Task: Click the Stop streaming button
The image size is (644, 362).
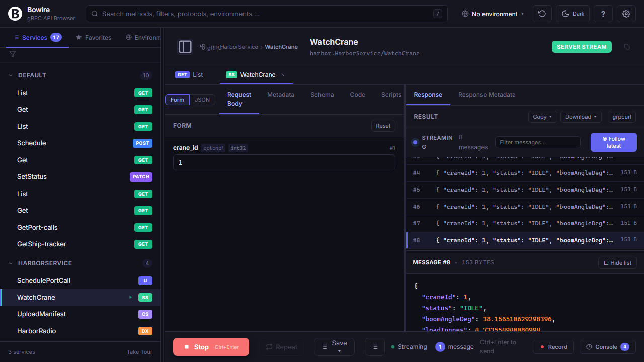Action: (x=211, y=347)
